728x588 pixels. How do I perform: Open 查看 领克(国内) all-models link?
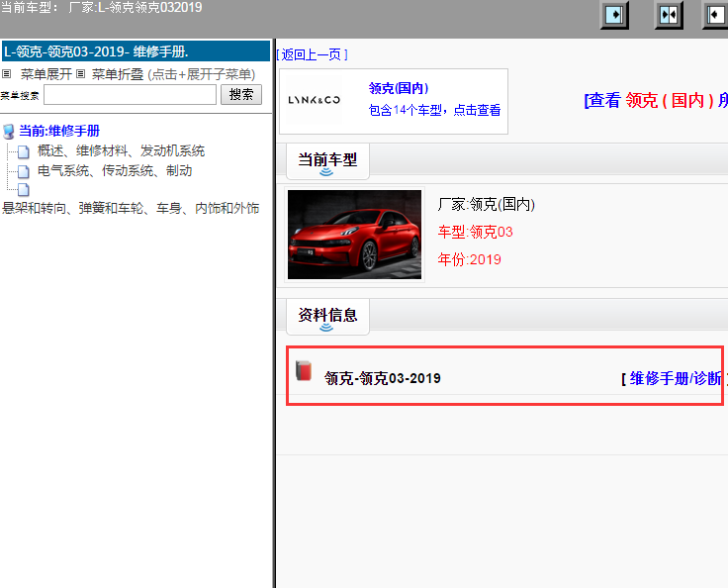coord(656,100)
